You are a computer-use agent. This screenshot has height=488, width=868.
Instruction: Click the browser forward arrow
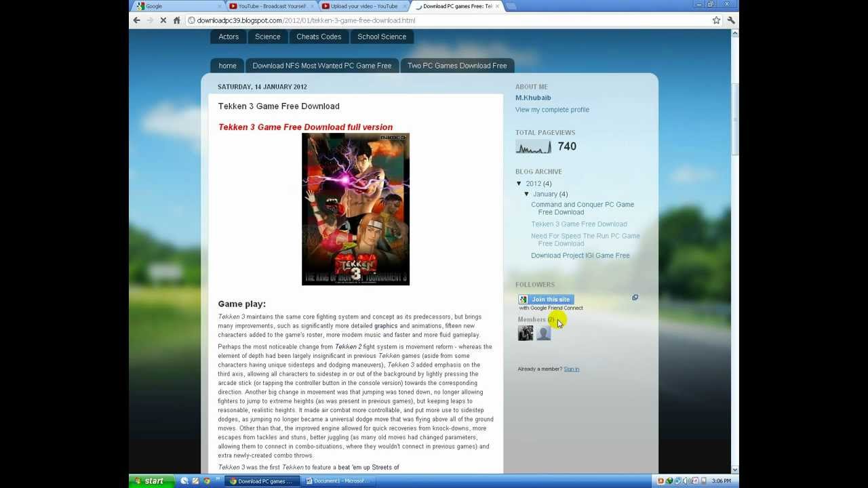(x=150, y=20)
